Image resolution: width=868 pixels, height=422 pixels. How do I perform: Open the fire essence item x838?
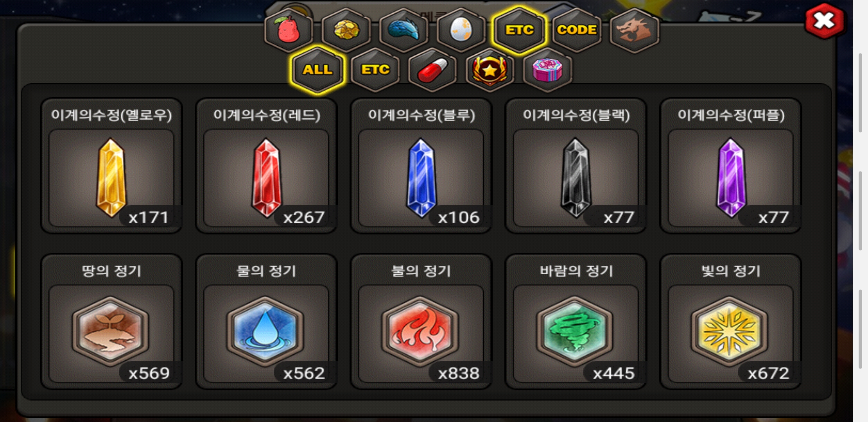coord(421,322)
